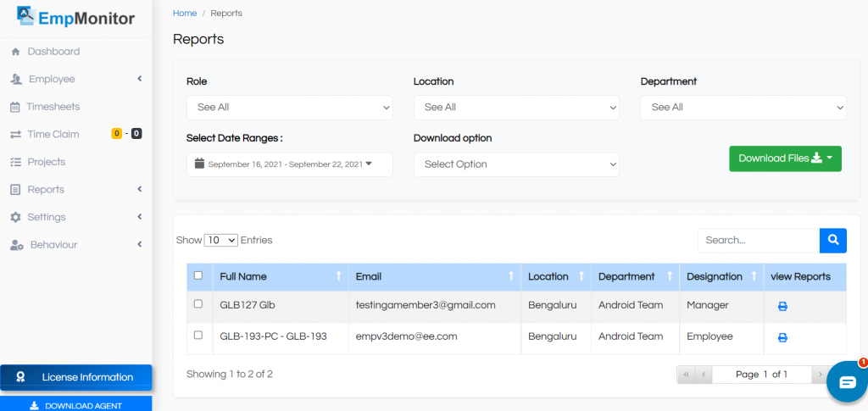The height and width of the screenshot is (411, 868).
Task: Open the Show entries count selector
Action: [x=221, y=240]
